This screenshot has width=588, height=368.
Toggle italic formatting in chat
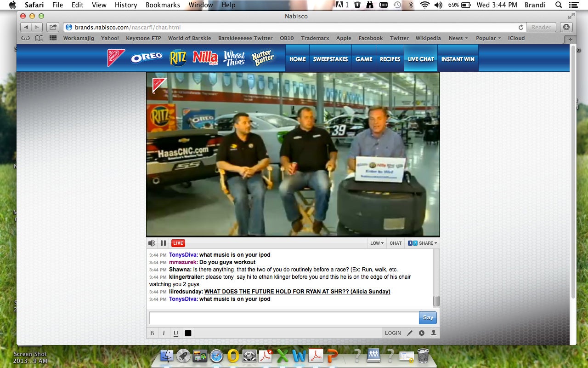coord(164,333)
